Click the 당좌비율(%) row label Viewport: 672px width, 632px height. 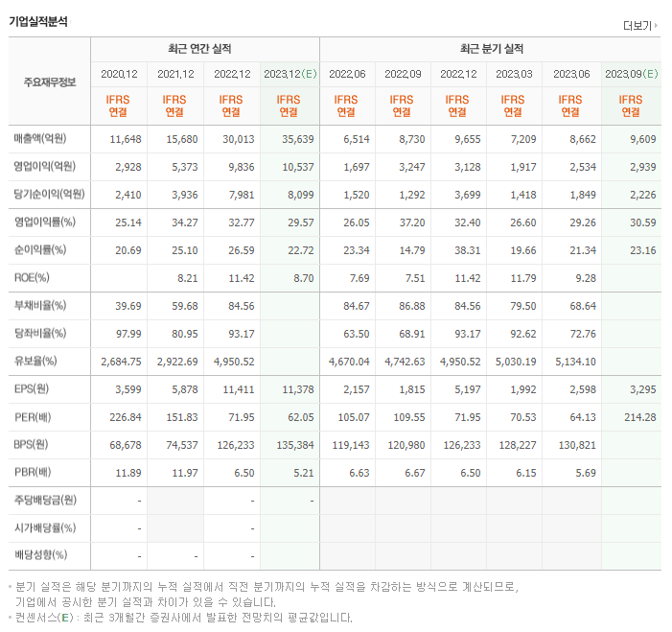pos(40,333)
